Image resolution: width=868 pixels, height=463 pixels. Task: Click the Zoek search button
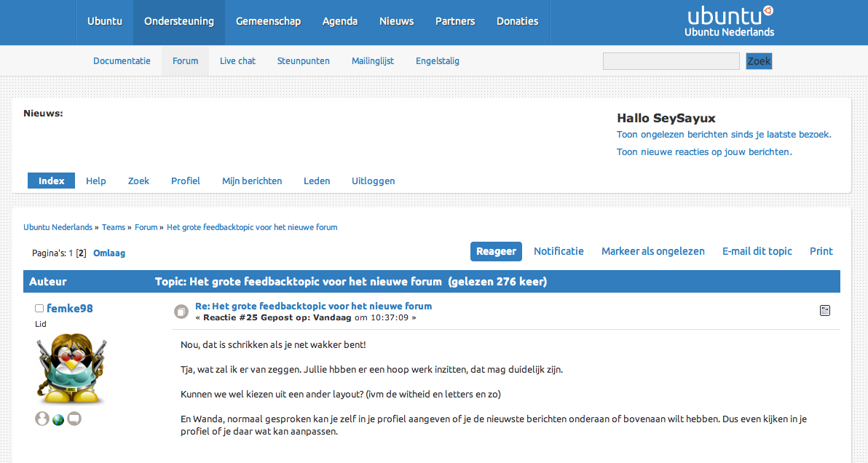tap(759, 61)
